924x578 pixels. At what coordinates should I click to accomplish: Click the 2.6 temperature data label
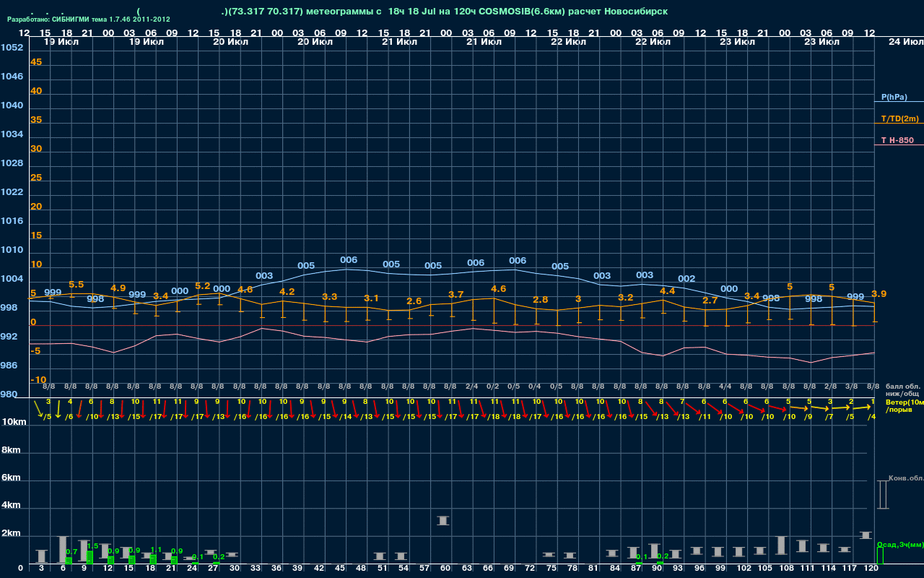point(414,301)
